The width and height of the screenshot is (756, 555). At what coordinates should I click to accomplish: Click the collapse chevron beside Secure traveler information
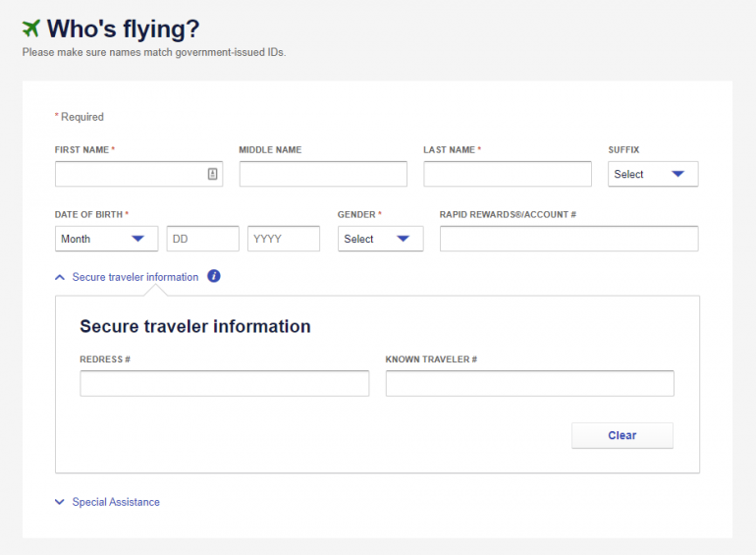click(60, 277)
